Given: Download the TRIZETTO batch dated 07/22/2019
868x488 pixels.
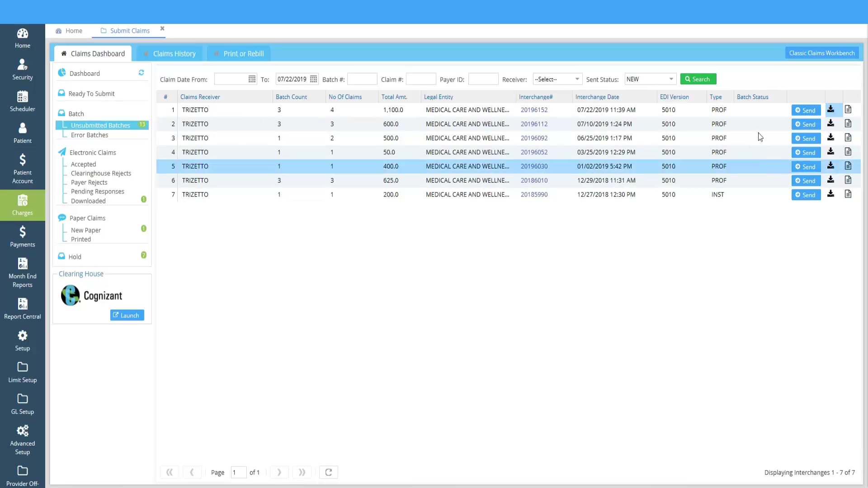Looking at the screenshot, I should tap(831, 109).
